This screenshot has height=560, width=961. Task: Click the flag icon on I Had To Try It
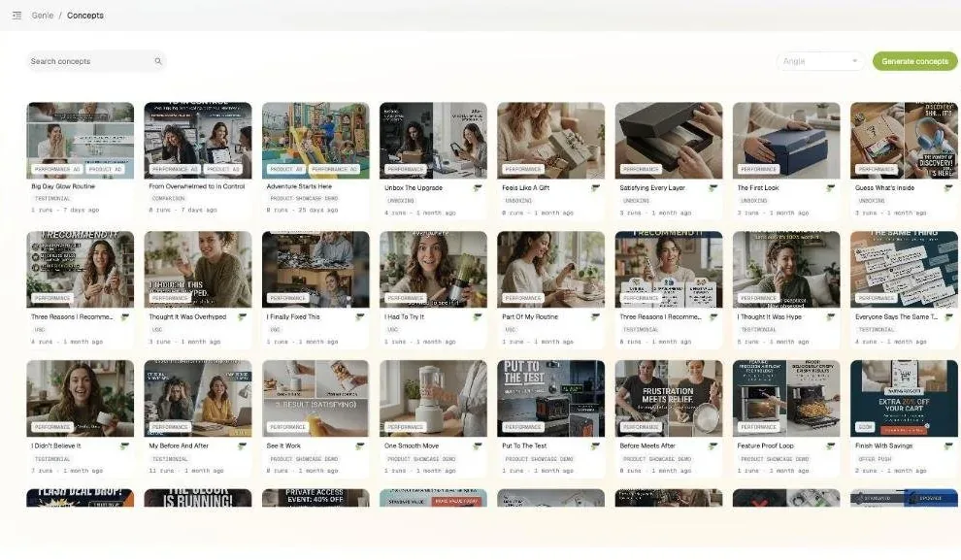tap(478, 316)
